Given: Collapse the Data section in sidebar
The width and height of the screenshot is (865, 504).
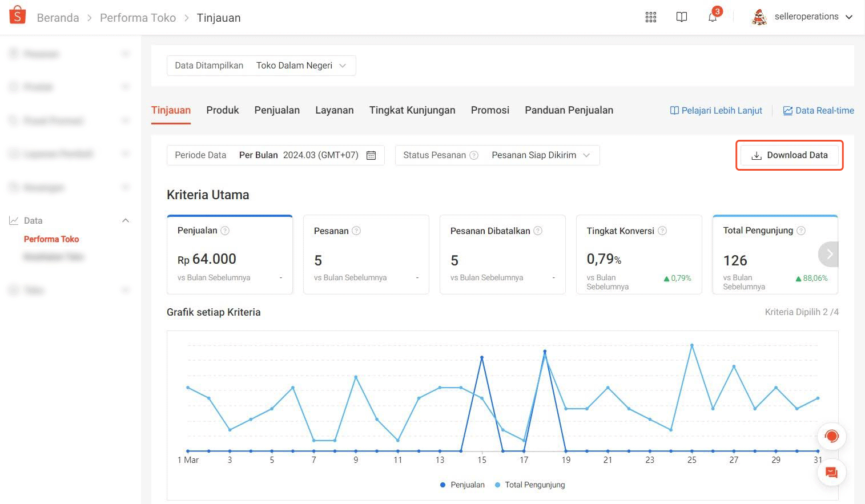Looking at the screenshot, I should [x=126, y=220].
